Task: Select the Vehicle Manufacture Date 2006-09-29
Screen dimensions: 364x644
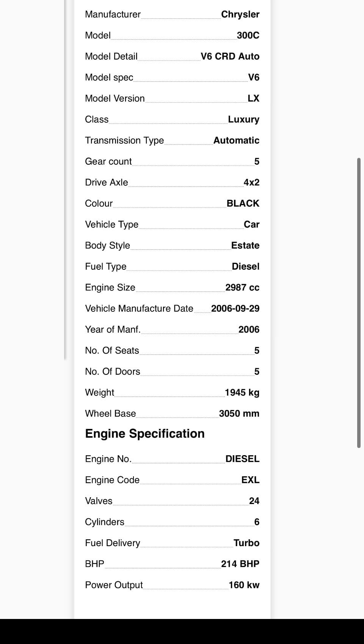Action: click(235, 308)
